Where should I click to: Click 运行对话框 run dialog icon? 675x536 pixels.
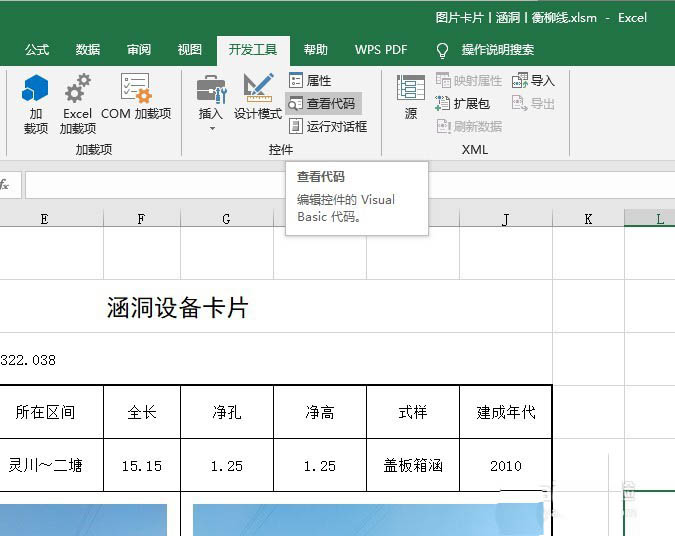point(328,126)
